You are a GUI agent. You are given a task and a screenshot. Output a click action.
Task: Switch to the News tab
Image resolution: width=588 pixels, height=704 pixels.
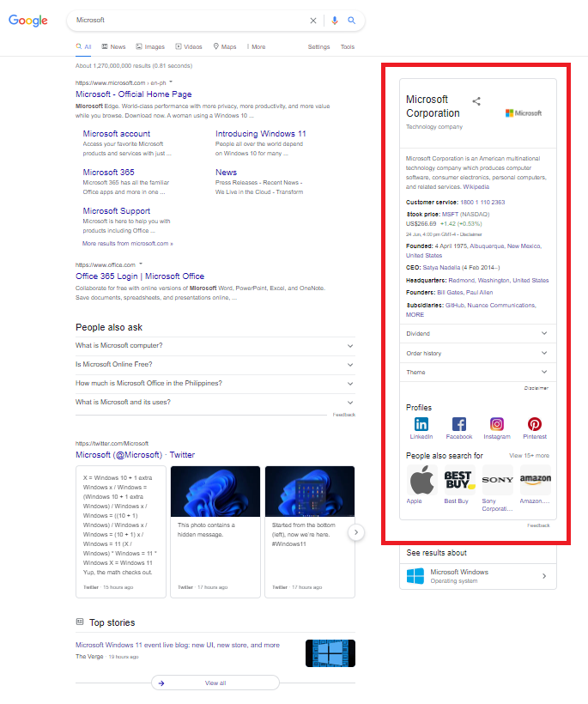pos(113,46)
